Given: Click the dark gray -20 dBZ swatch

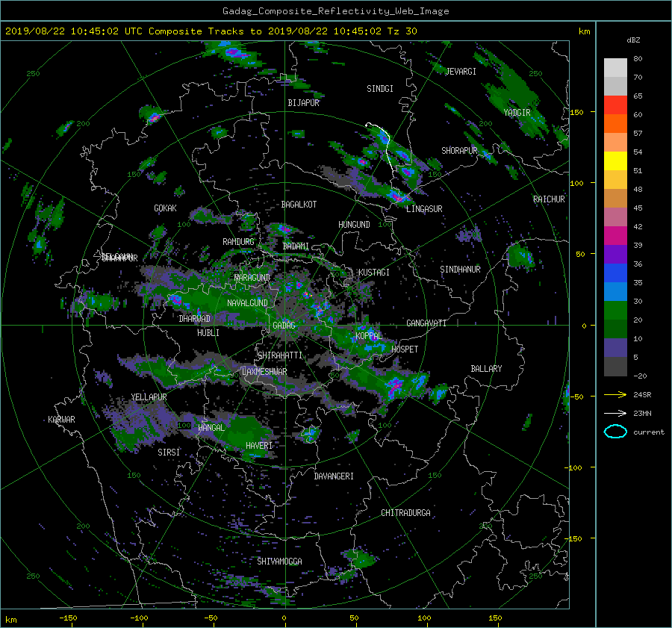Looking at the screenshot, I should (x=615, y=367).
